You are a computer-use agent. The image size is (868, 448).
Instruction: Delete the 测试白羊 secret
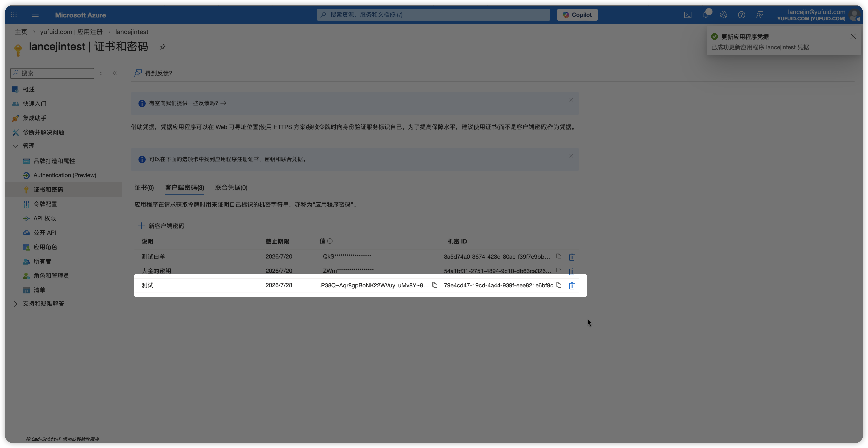click(572, 257)
